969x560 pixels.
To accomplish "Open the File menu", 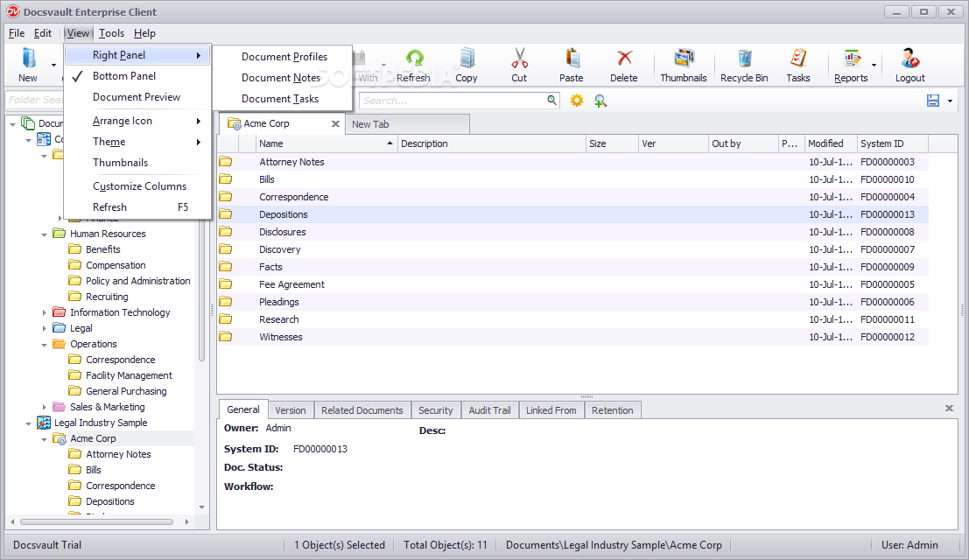I will [x=17, y=33].
